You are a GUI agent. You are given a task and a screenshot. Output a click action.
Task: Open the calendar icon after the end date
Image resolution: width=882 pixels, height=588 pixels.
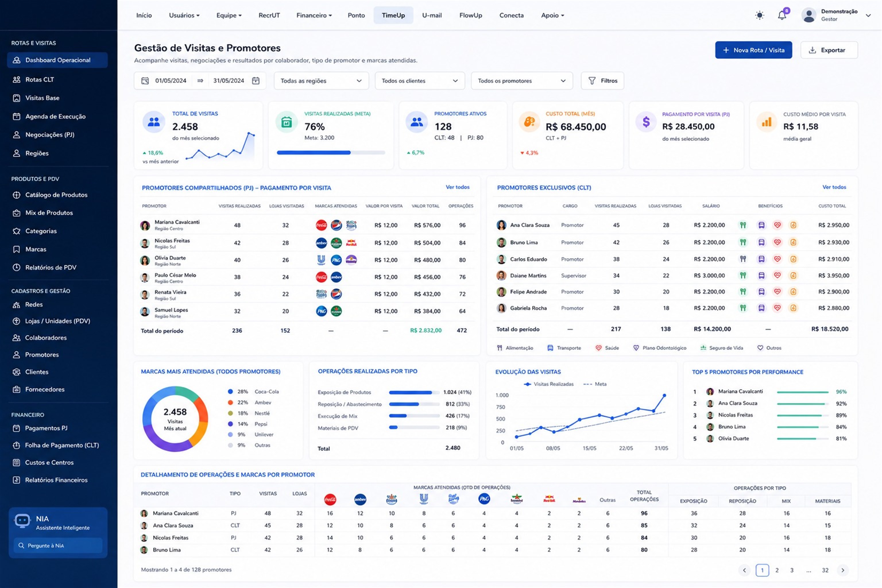click(x=256, y=81)
